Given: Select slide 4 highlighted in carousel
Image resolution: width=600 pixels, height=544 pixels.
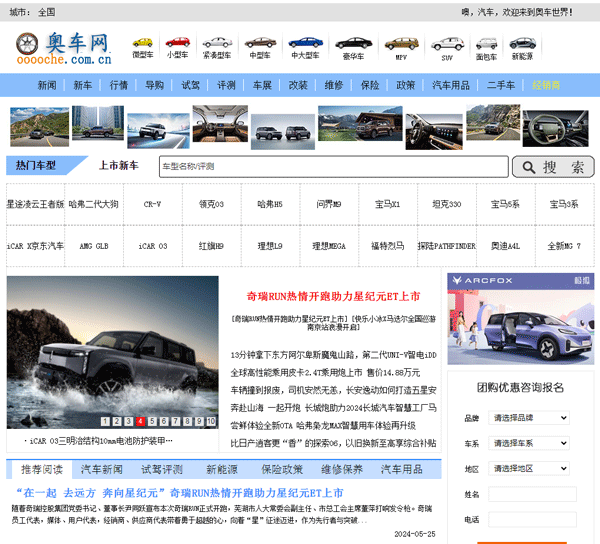Looking at the screenshot, I should [140, 421].
